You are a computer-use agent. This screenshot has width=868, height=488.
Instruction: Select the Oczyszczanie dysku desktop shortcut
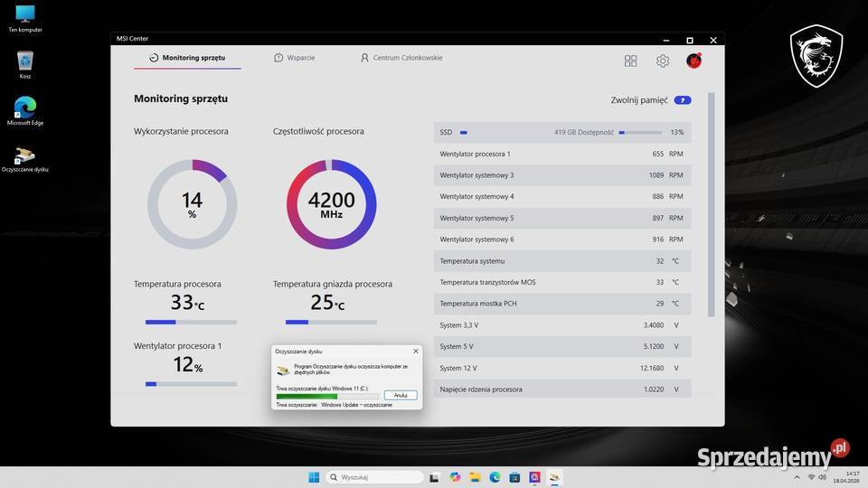coord(25,157)
